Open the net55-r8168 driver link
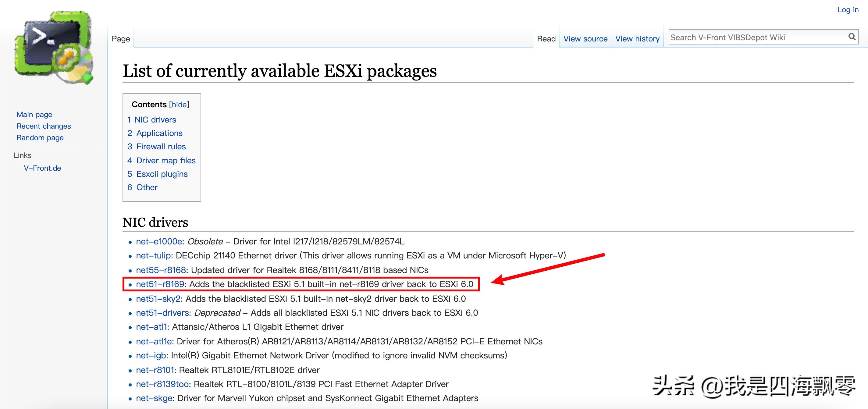The width and height of the screenshot is (868, 409). coord(161,270)
